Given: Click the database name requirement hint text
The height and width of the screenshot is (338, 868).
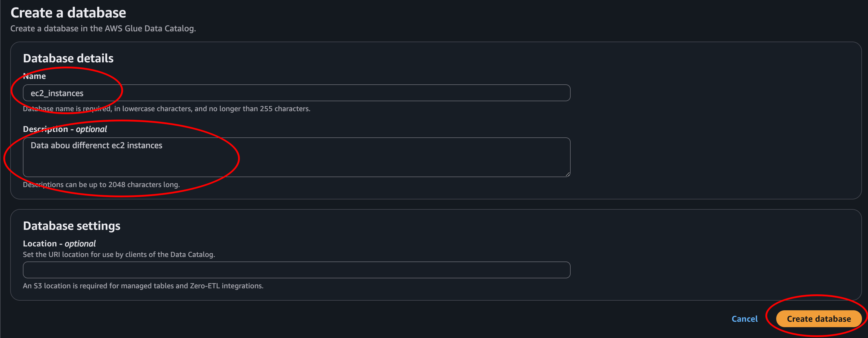Looking at the screenshot, I should coord(166,109).
